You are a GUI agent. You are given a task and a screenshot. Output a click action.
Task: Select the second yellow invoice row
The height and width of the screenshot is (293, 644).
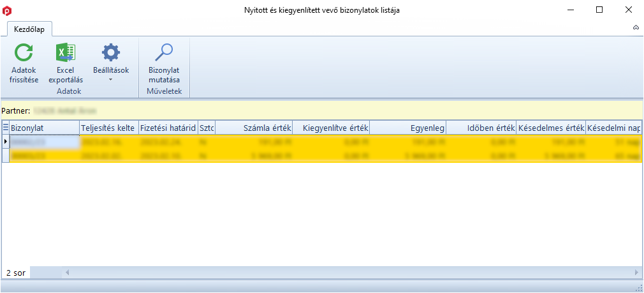(319, 155)
